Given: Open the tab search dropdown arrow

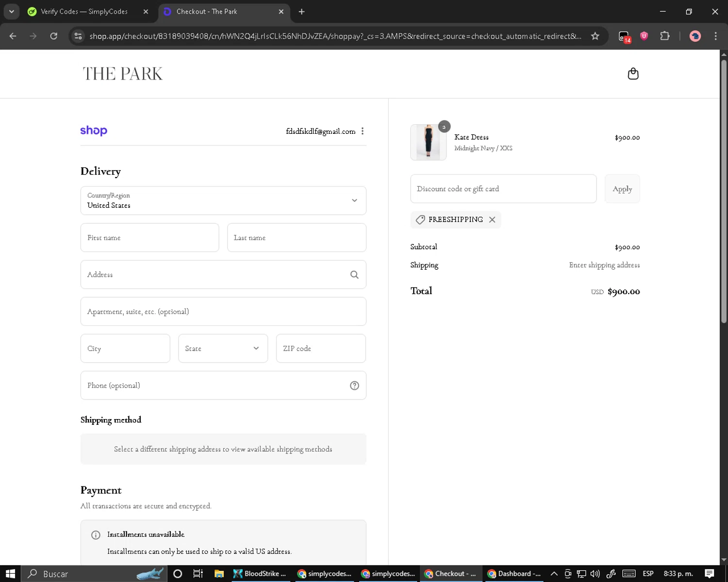Looking at the screenshot, I should click(11, 12).
